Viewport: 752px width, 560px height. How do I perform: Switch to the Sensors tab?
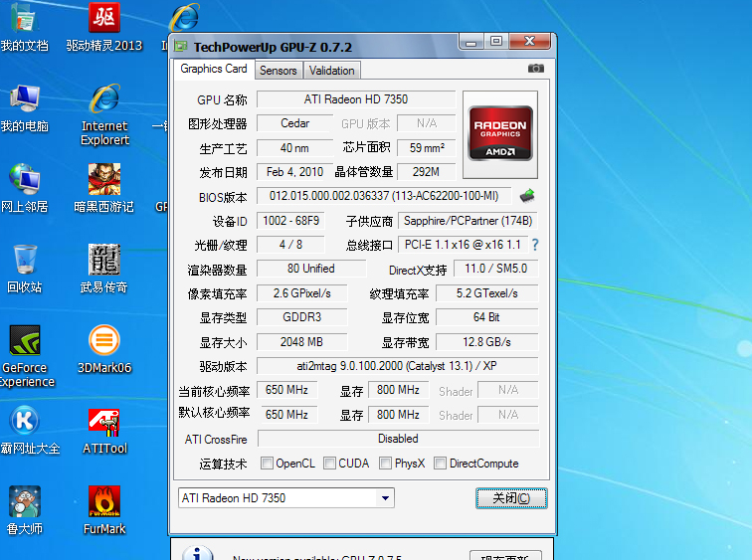click(279, 71)
